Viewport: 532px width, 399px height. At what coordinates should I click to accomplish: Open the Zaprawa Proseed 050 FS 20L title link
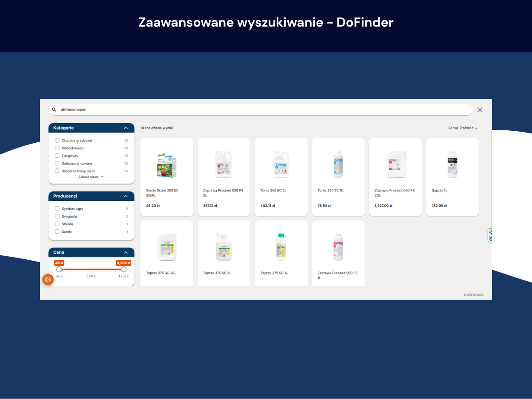[395, 193]
